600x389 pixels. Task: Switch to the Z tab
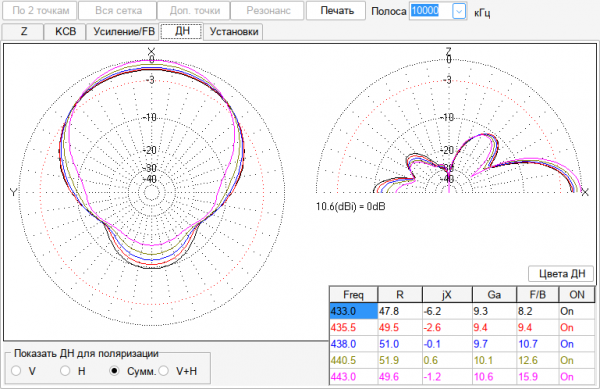(x=23, y=31)
